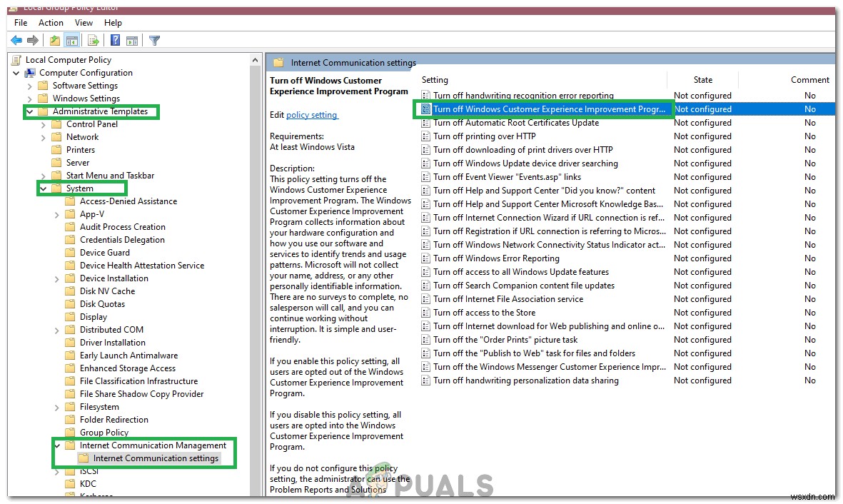Click the Filter funnel toolbar icon

coord(154,41)
